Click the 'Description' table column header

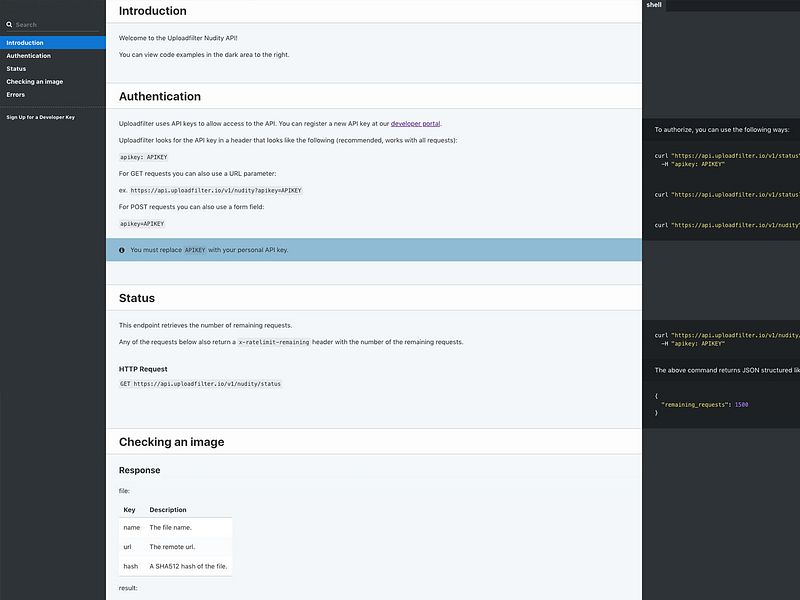168,510
